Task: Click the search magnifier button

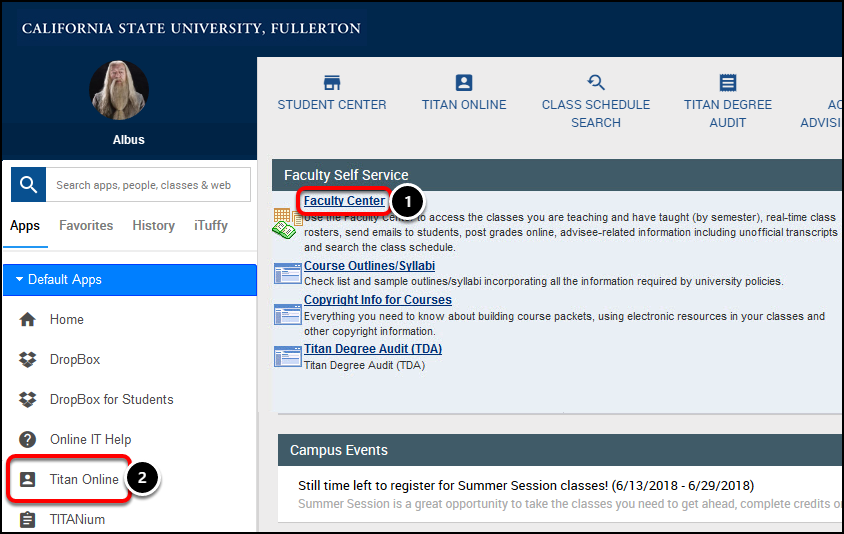Action: pos(28,185)
